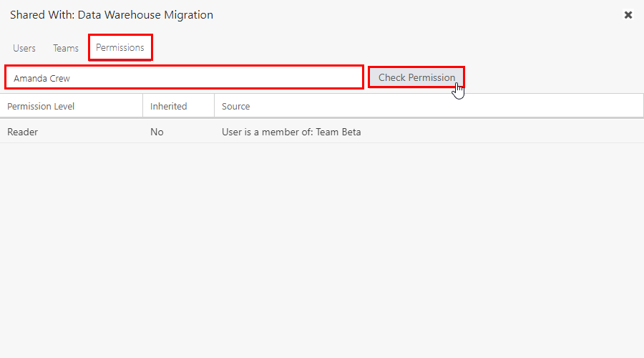Focus the Amanda Crew search field
This screenshot has height=358, width=644.
184,77
